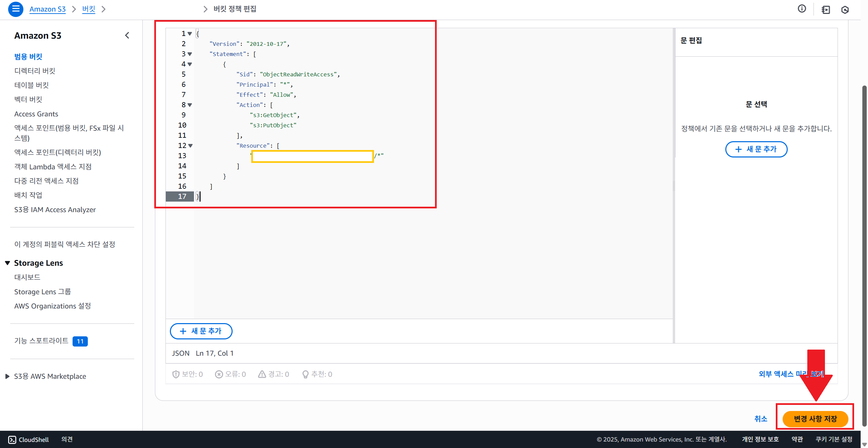Click 새 문 추가 in 문 편집 panel
This screenshot has height=448, width=868.
point(756,149)
